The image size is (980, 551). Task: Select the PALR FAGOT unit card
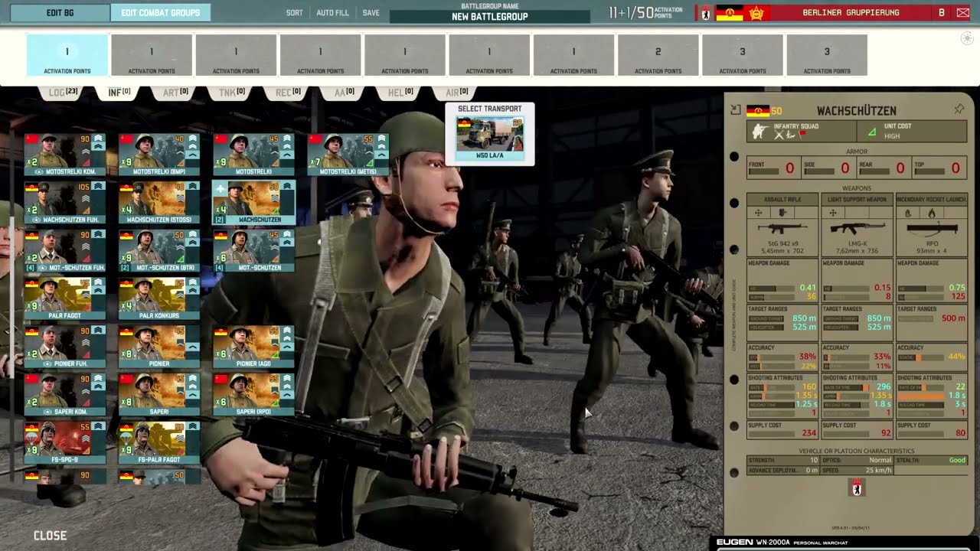click(65, 299)
